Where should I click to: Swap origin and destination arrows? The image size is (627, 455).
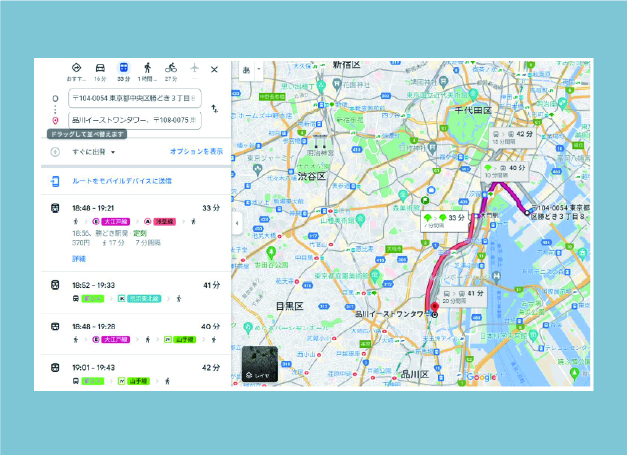tap(215, 108)
